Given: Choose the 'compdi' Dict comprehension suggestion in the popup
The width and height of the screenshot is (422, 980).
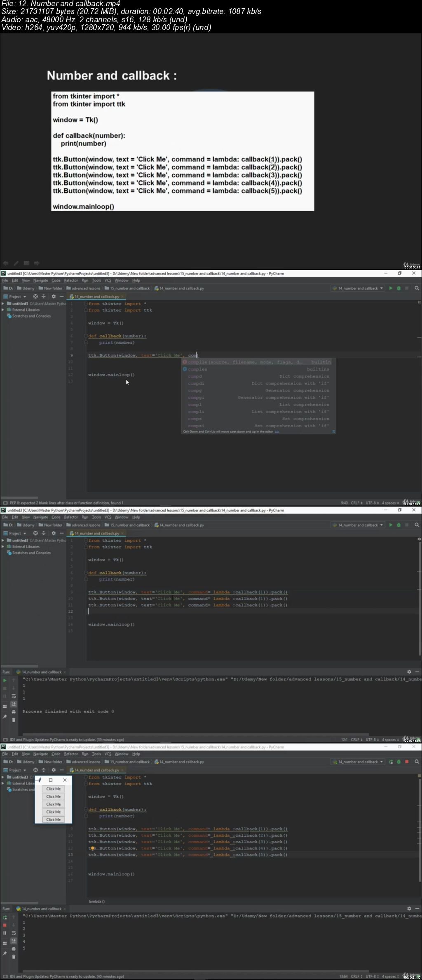Looking at the screenshot, I should point(259,383).
